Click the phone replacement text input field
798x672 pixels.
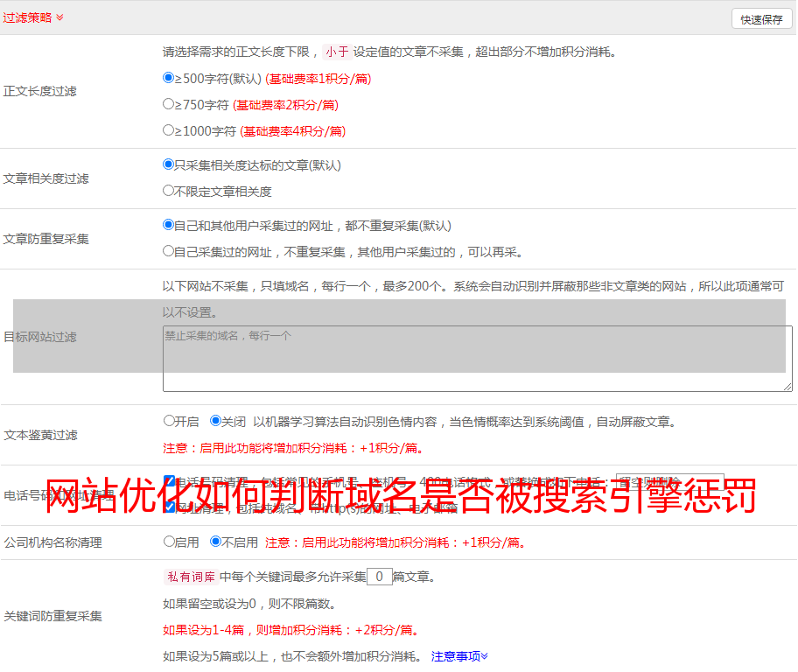coord(669,481)
